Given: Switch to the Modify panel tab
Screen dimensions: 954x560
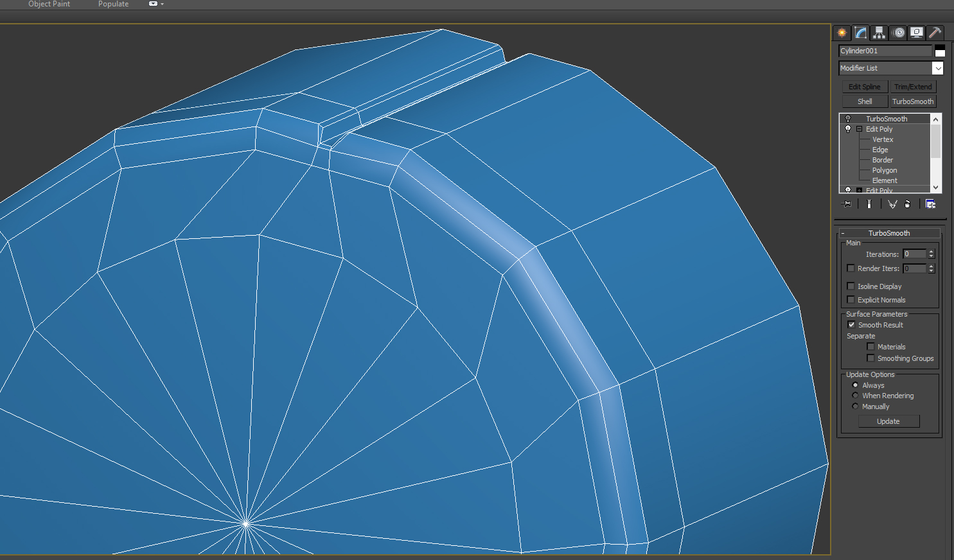Looking at the screenshot, I should click(860, 33).
